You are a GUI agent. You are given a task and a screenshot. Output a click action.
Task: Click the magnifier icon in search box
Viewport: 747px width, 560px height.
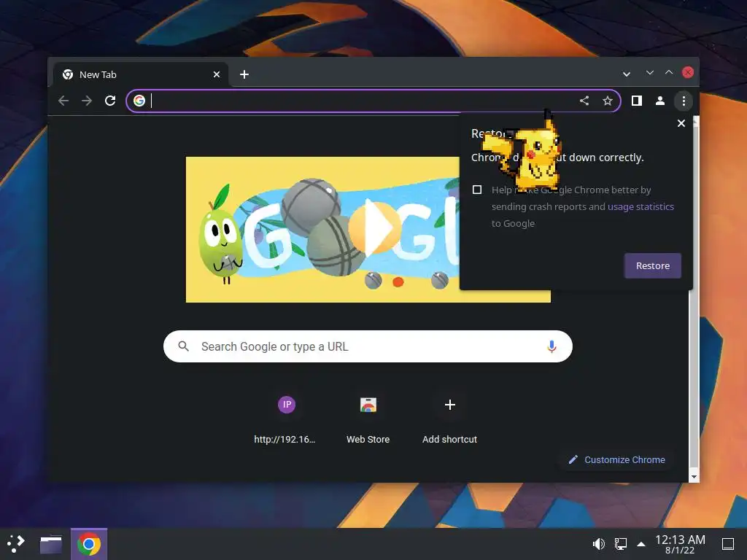click(x=183, y=346)
